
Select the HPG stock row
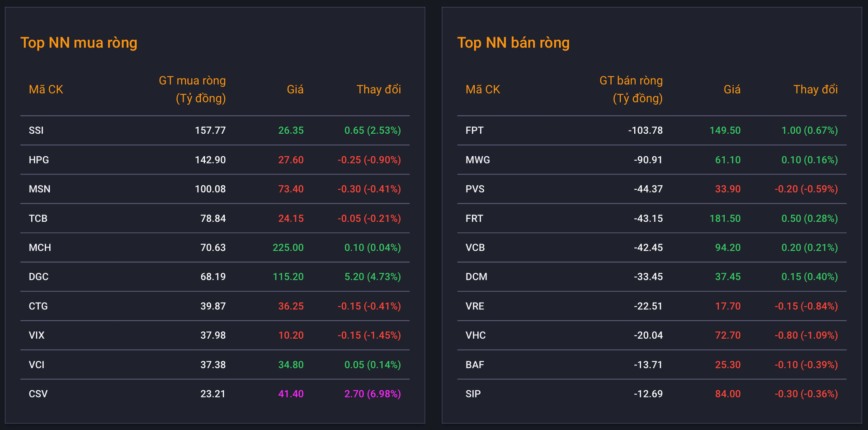coord(215,160)
